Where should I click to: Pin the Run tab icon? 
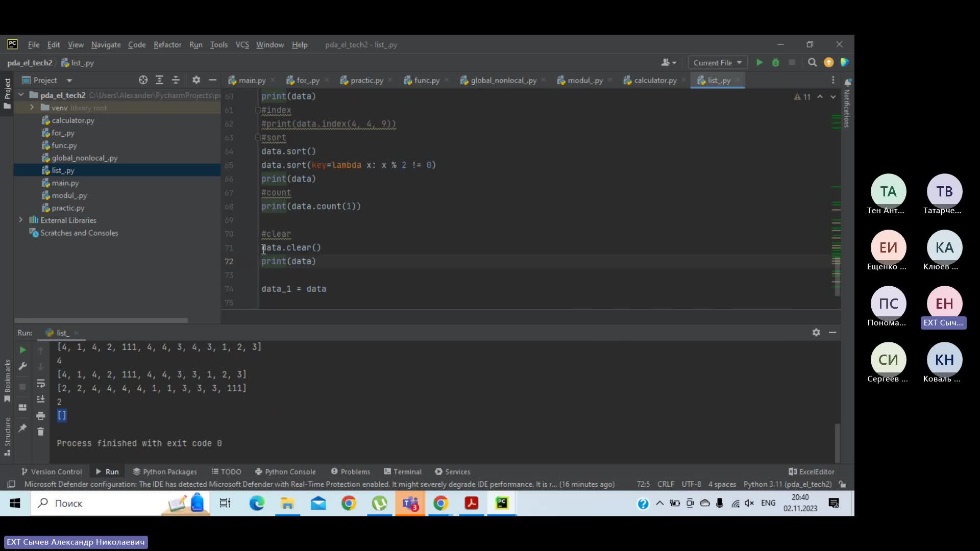(x=22, y=428)
